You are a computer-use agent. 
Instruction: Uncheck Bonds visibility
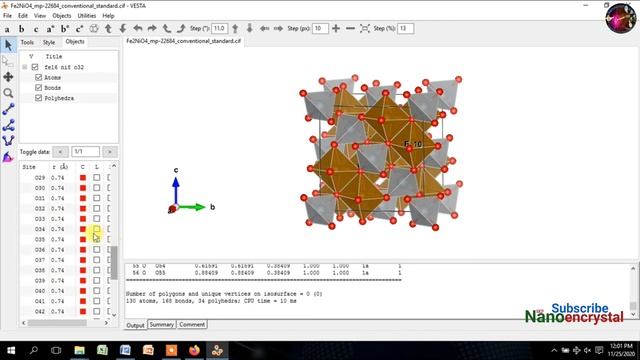[x=38, y=87]
